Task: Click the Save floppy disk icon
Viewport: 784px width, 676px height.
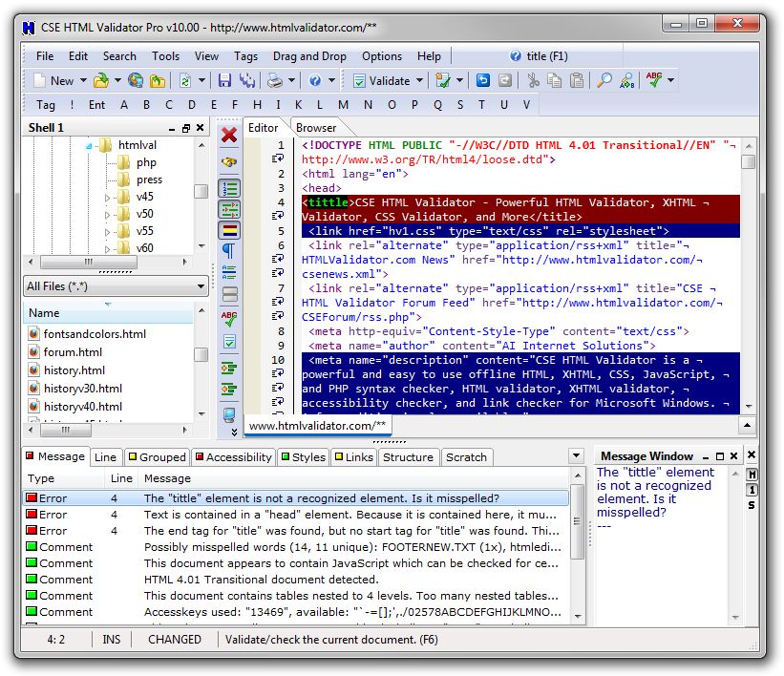Action: (x=225, y=81)
